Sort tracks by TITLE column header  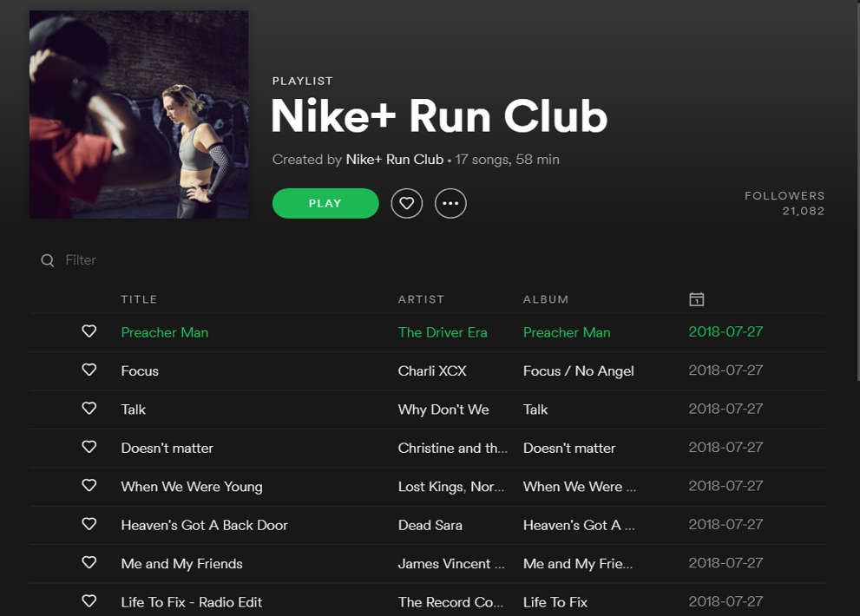pyautogui.click(x=139, y=299)
